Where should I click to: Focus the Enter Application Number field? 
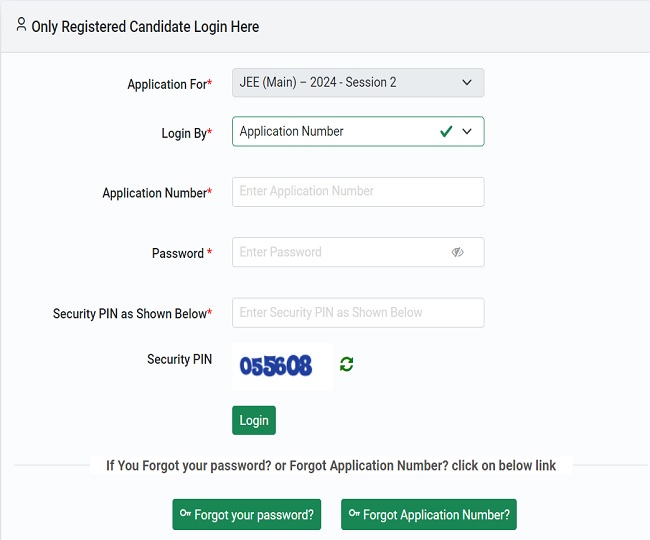358,192
